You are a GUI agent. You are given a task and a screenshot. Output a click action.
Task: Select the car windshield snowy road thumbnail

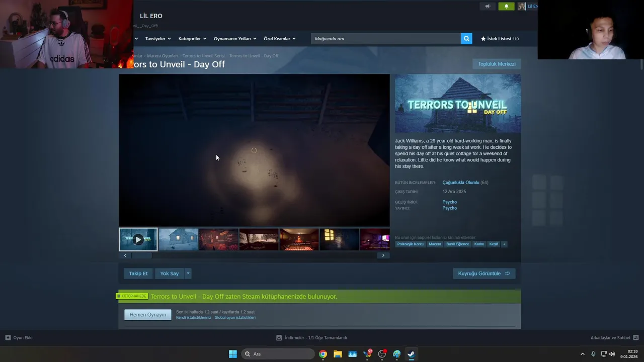(259, 239)
